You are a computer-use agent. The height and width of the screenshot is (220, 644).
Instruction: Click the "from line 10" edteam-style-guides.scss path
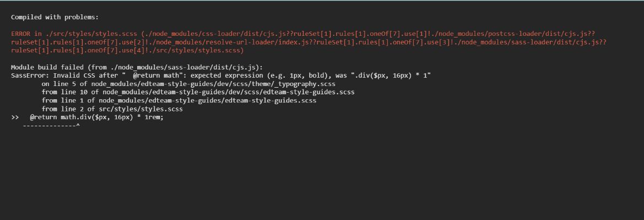pos(198,92)
